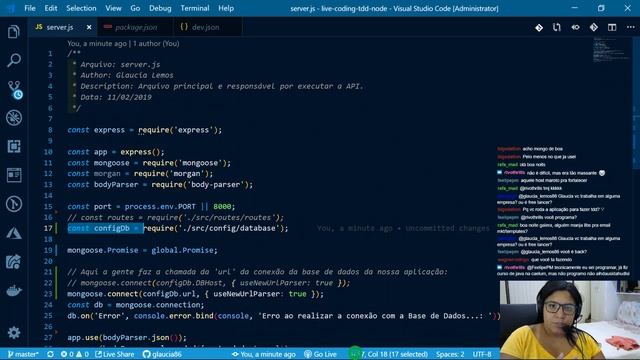Open the Help menu
The image size is (640, 360).
tap(226, 8)
